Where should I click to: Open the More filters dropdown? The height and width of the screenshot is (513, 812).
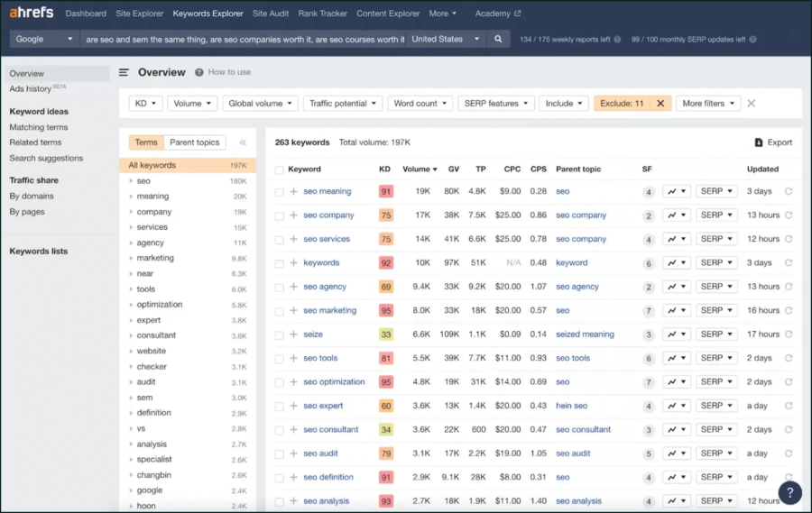click(x=708, y=104)
